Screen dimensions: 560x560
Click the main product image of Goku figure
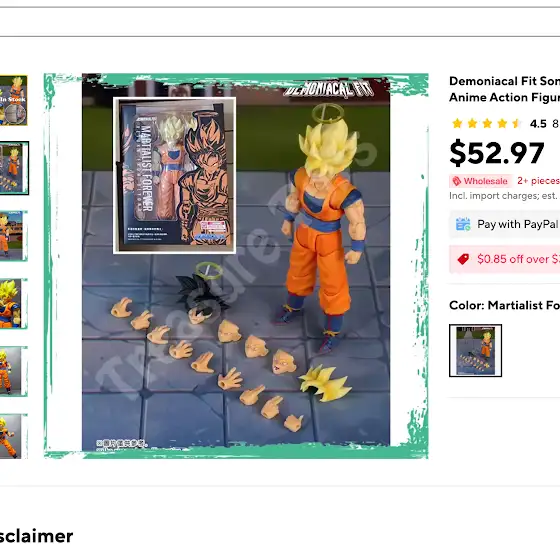click(236, 266)
